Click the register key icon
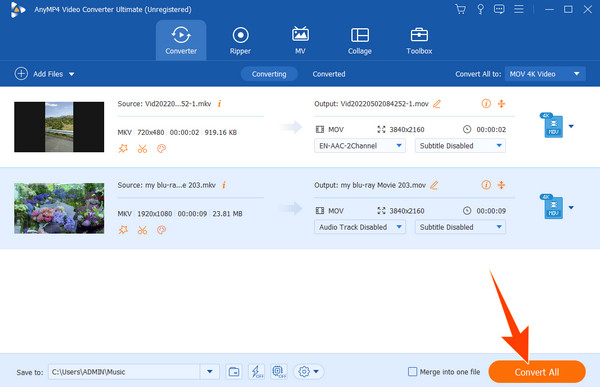This screenshot has height=387, width=600. (x=480, y=9)
